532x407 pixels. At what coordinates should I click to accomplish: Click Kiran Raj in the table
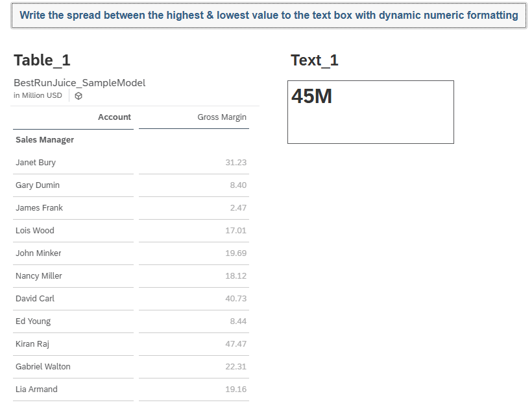pyautogui.click(x=32, y=344)
